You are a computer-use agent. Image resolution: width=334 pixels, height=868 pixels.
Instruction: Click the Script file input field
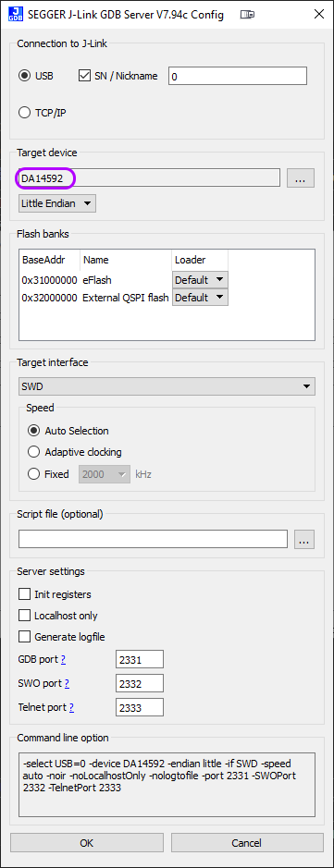[153, 539]
